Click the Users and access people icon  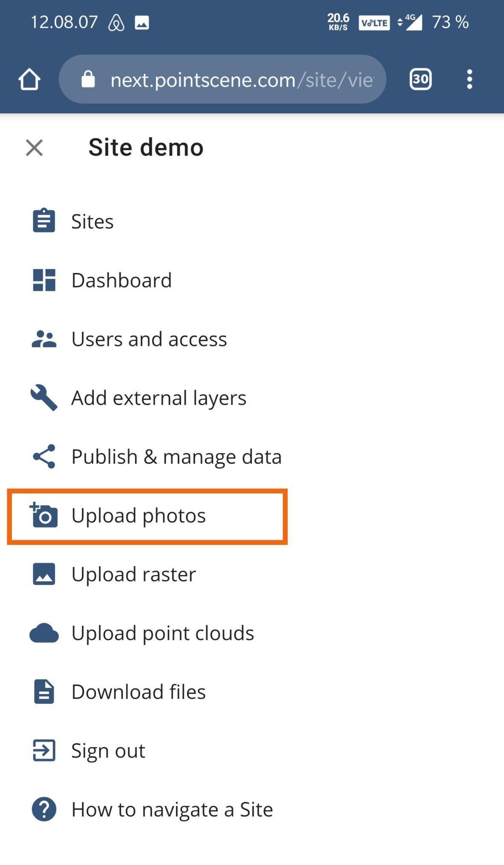pyautogui.click(x=44, y=339)
